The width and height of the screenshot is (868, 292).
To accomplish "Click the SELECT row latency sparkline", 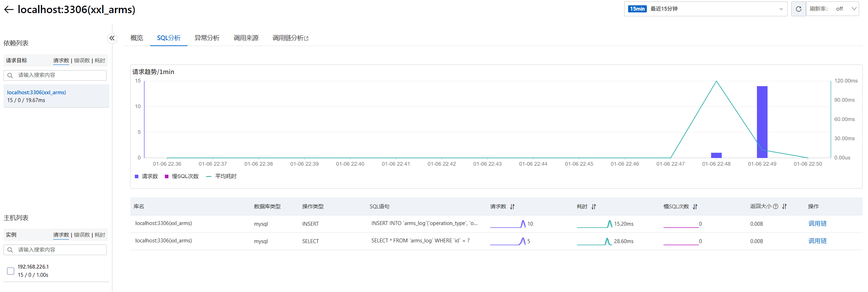I will [x=594, y=241].
